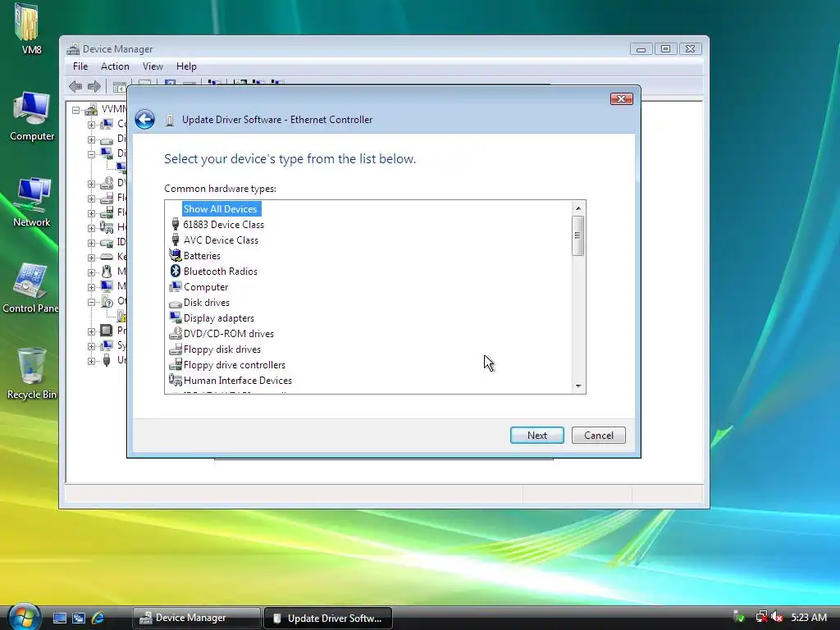Image resolution: width=840 pixels, height=630 pixels.
Task: Cancel the Update Driver Software dialog
Action: pos(598,435)
